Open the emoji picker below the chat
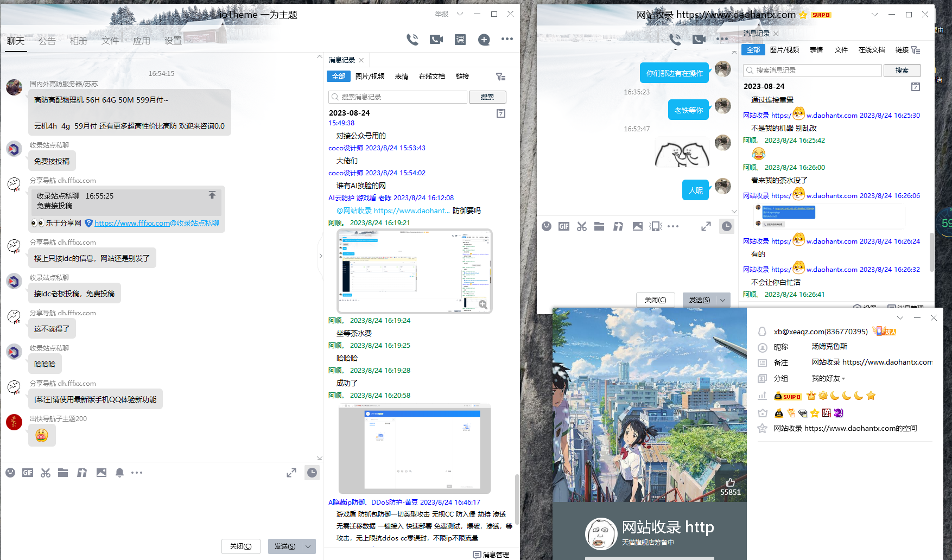The width and height of the screenshot is (952, 560). (10, 473)
